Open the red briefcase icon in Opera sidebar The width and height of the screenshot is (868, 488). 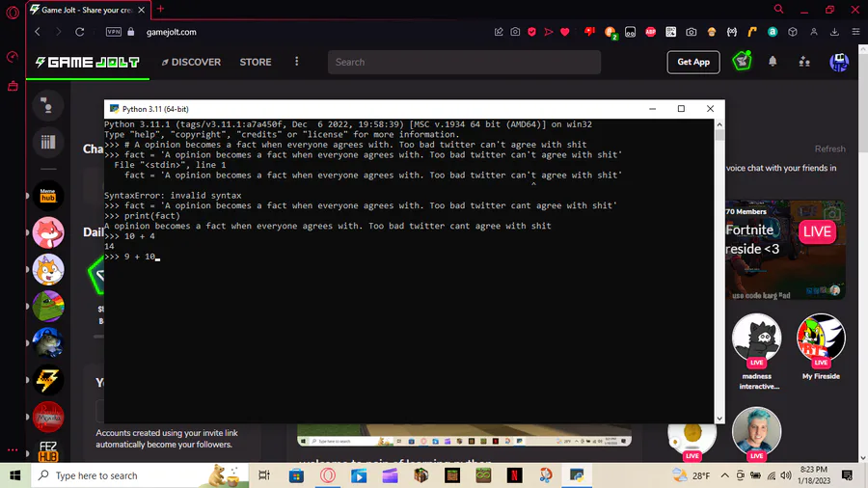[x=13, y=86]
